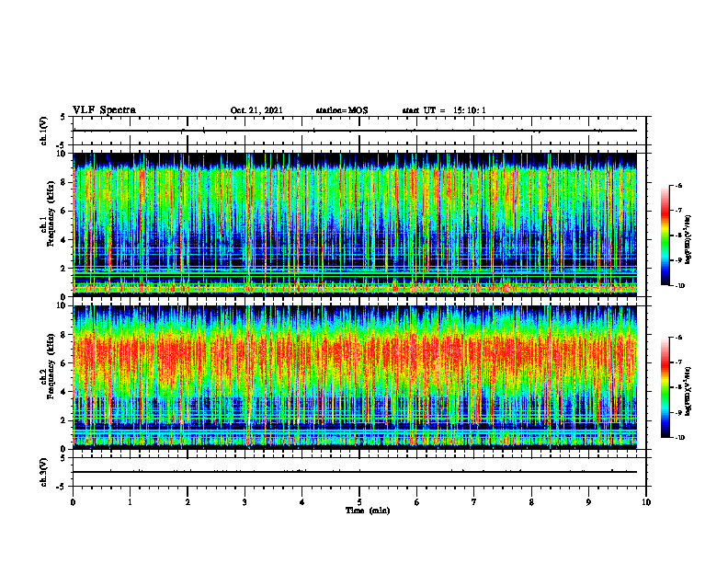Click the time axis tick label '2'
The height and width of the screenshot is (563, 728).
coord(188,502)
